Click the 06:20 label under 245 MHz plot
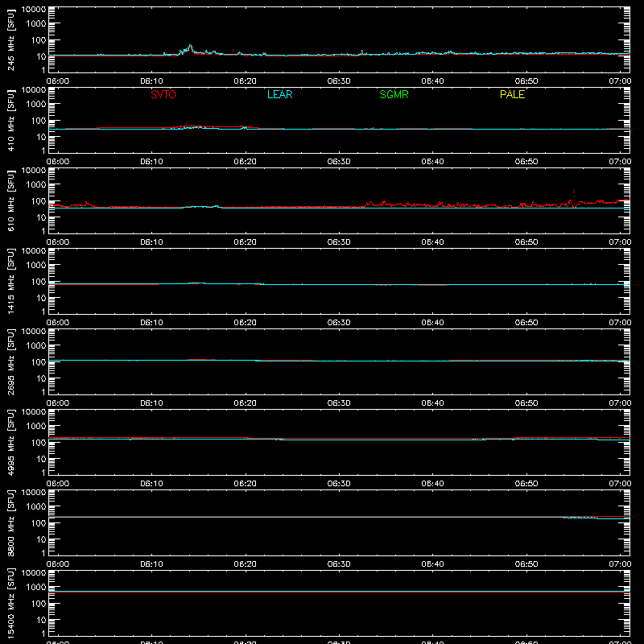Image resolution: width=644 pixels, height=644 pixels. (x=246, y=81)
